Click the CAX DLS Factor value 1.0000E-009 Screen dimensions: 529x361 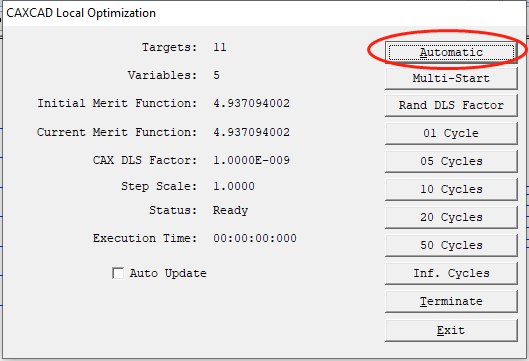251,160
